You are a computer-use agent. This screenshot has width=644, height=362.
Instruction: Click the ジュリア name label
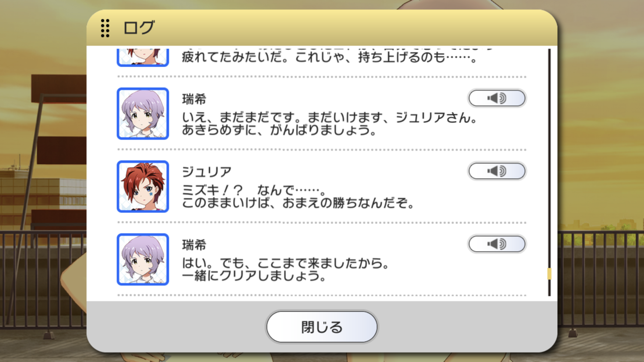tap(207, 172)
